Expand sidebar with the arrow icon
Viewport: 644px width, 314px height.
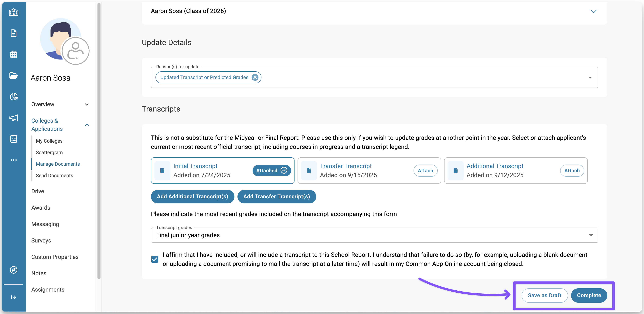13,297
